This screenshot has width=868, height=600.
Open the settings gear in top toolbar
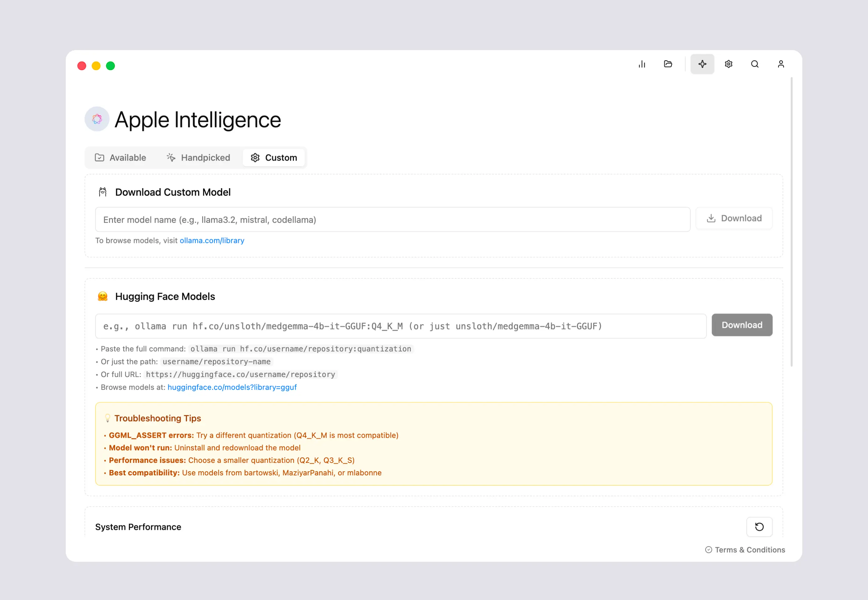[x=728, y=64]
